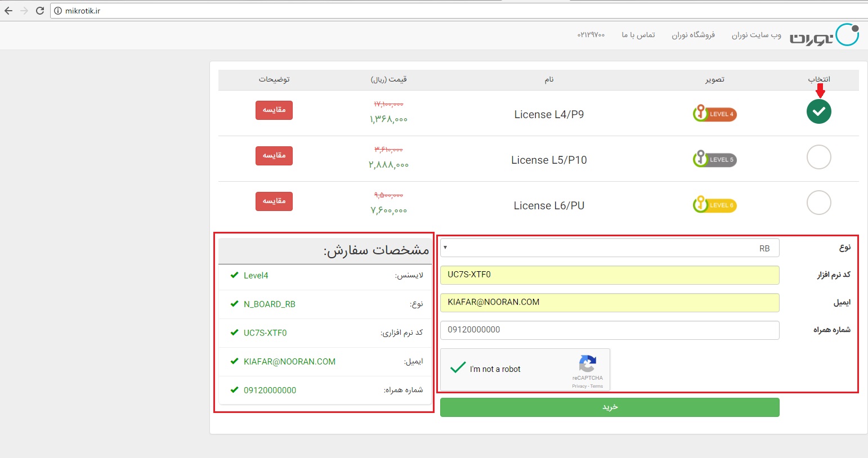868x458 pixels.
Task: Click the Level4 value in order summary
Action: tap(256, 276)
